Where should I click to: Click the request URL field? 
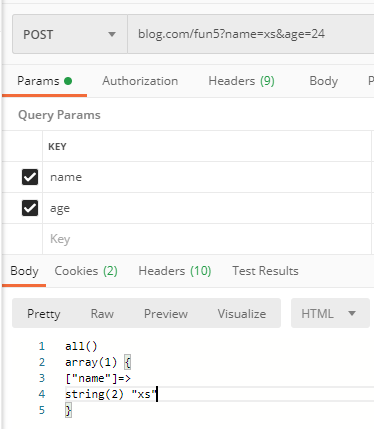[x=251, y=34]
